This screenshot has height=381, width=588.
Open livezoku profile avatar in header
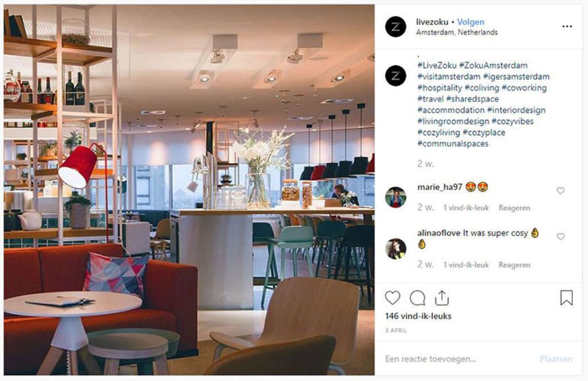(x=396, y=26)
